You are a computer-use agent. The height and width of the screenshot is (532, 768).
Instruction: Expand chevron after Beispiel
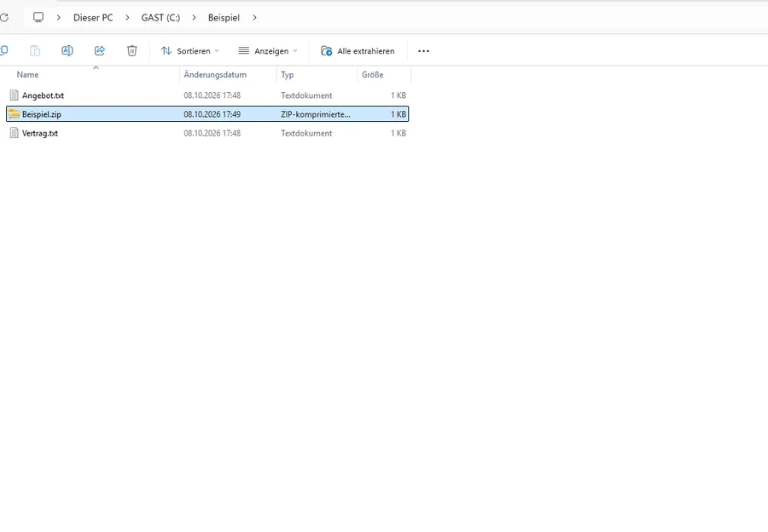[254, 18]
